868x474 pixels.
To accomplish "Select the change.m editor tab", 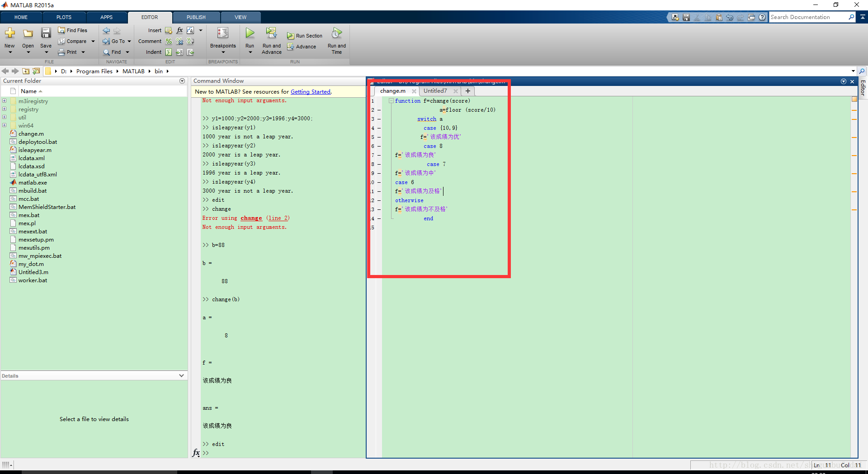I will (x=393, y=91).
